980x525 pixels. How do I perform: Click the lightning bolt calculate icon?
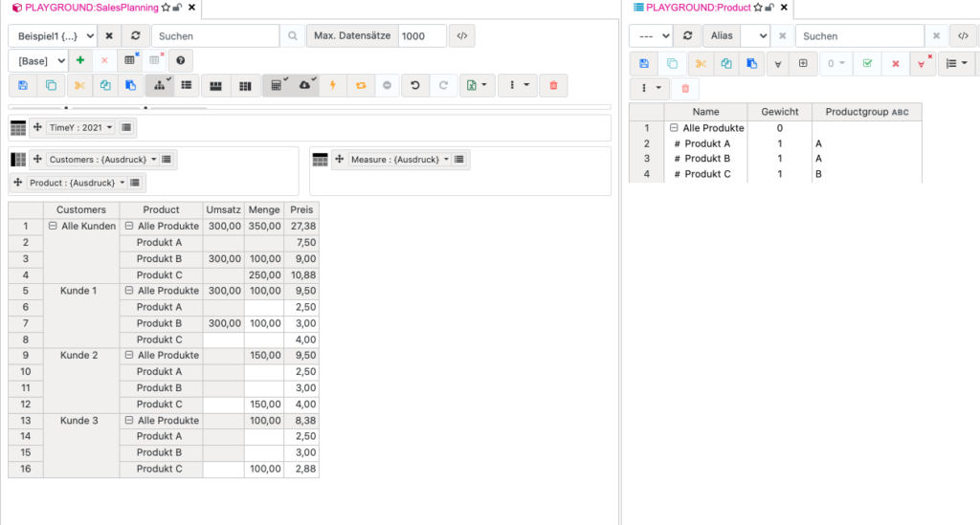tap(333, 85)
